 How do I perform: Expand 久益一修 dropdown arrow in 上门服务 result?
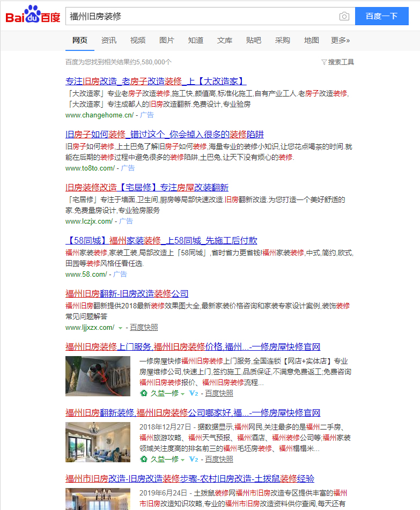[182, 394]
